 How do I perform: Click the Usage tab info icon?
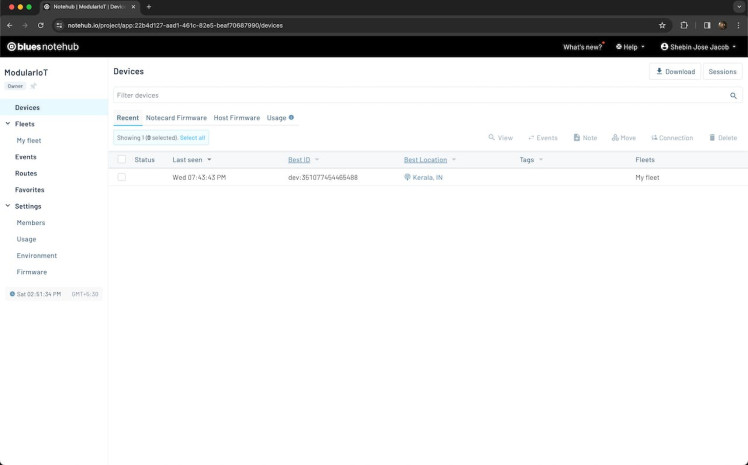point(291,118)
